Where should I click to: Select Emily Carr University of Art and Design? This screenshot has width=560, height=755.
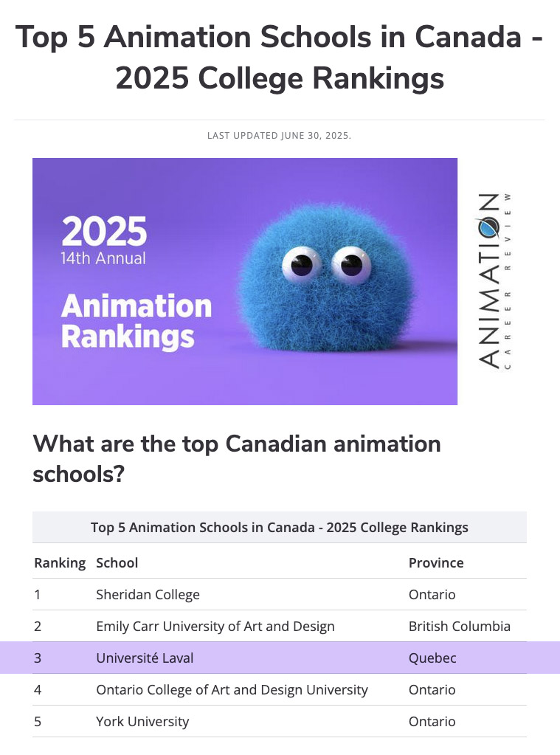click(x=215, y=626)
